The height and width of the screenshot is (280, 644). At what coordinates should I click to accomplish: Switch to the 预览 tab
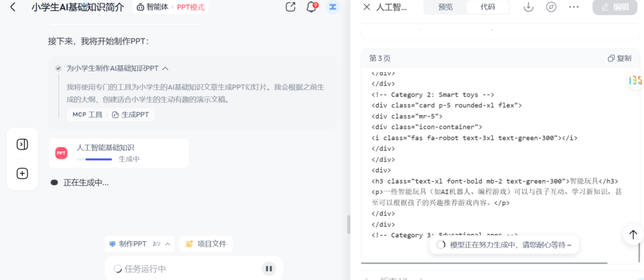445,7
